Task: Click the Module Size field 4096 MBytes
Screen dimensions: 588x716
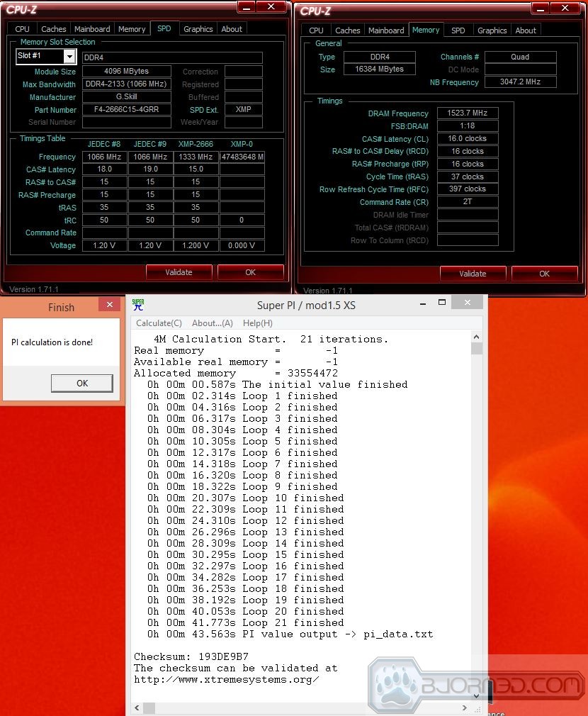Action: (126, 71)
